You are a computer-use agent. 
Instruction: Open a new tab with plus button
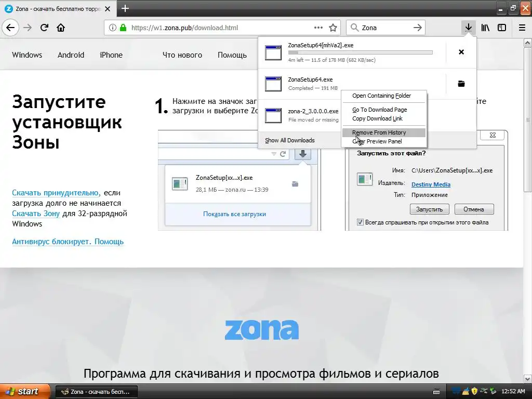(125, 8)
